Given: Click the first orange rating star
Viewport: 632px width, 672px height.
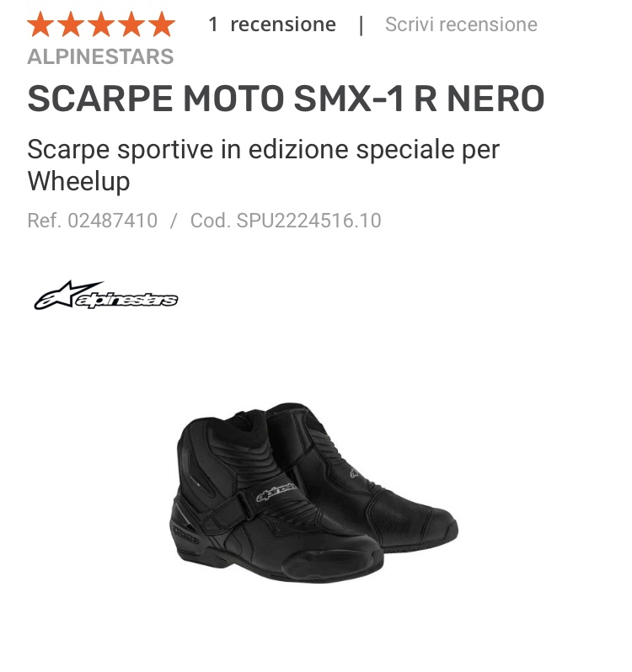Looking at the screenshot, I should (x=40, y=24).
